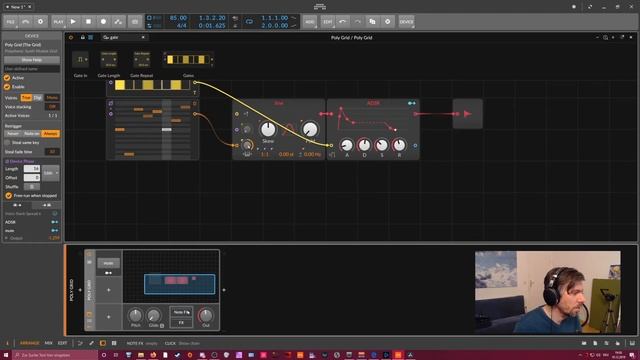Screen dimensions: 640x360
Task: Set Retrigger to Always
Action: pos(51,133)
